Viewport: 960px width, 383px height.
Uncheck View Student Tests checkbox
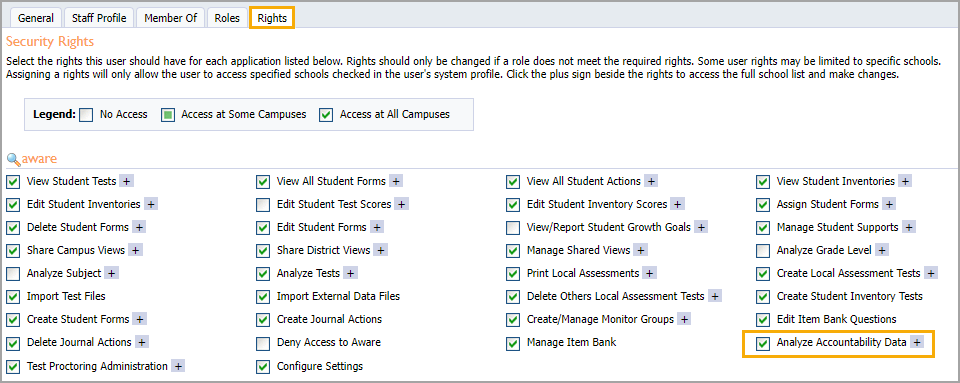coord(13,182)
